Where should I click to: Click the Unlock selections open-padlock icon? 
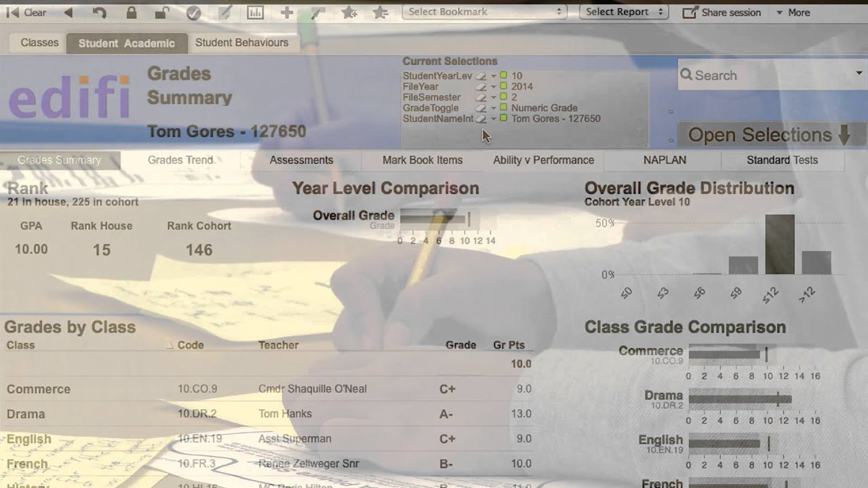[x=162, y=12]
